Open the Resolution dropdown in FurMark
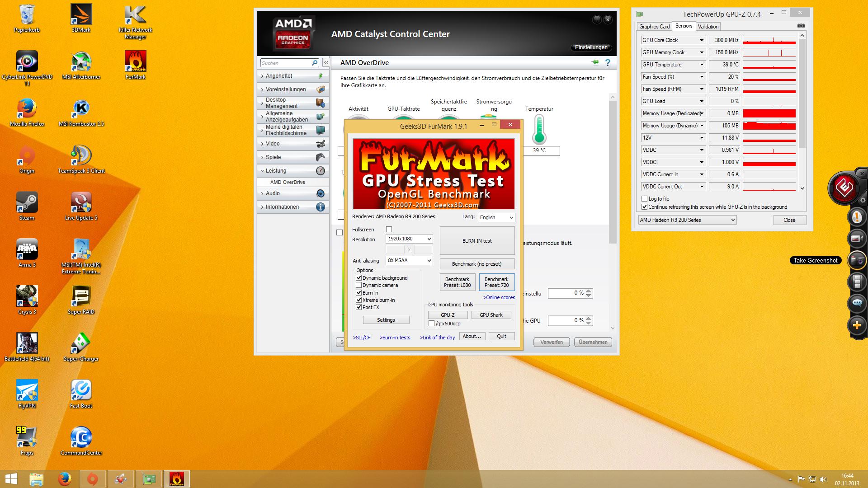868x488 pixels. point(409,239)
